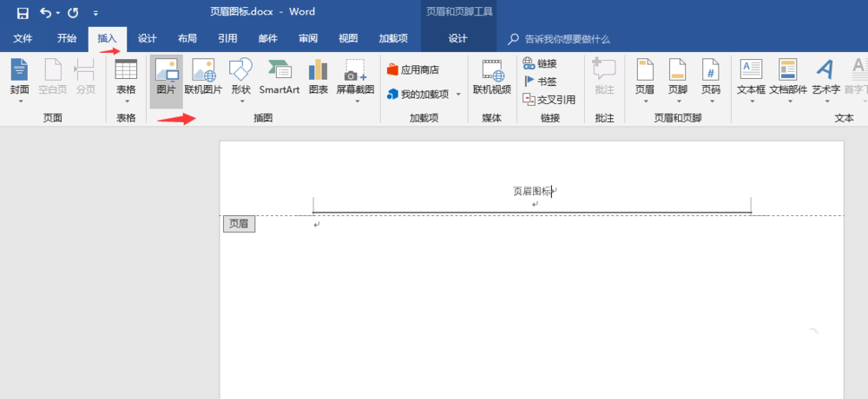Image resolution: width=868 pixels, height=399 pixels.
Task: Click the 书签 bookmark button
Action: coord(540,82)
